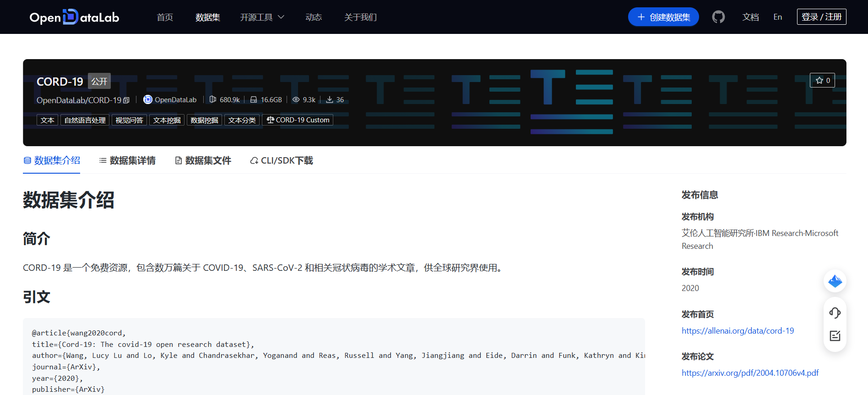Switch language to En

(778, 17)
